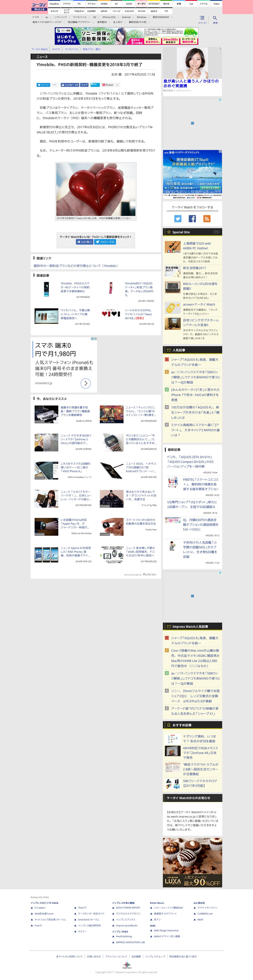
Task: Select Android in the category menu
Action: (x=126, y=17)
